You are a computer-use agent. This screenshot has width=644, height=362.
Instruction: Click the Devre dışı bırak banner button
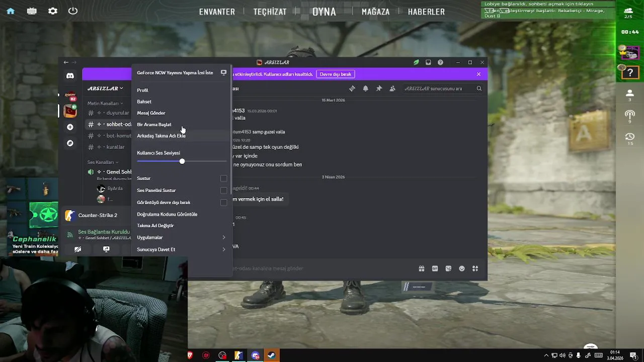[x=336, y=74]
